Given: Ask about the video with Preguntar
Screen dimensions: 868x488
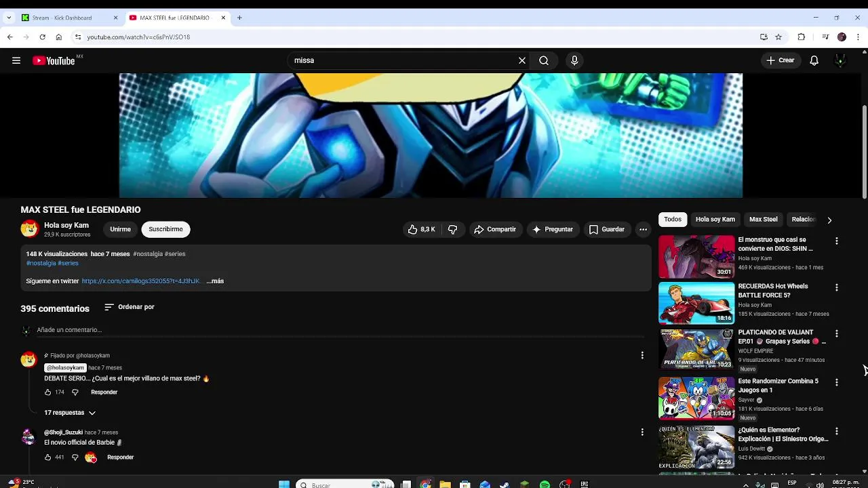Looking at the screenshot, I should (x=553, y=230).
